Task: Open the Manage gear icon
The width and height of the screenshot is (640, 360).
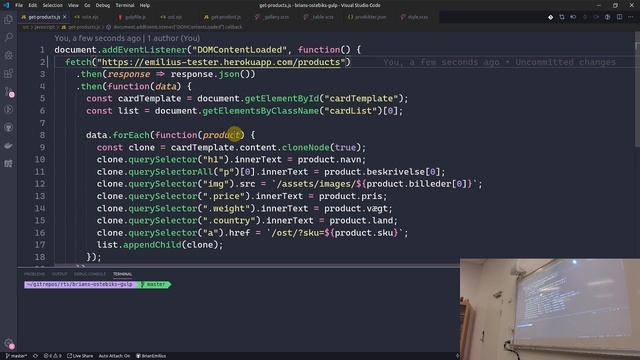Action: [x=9, y=343]
